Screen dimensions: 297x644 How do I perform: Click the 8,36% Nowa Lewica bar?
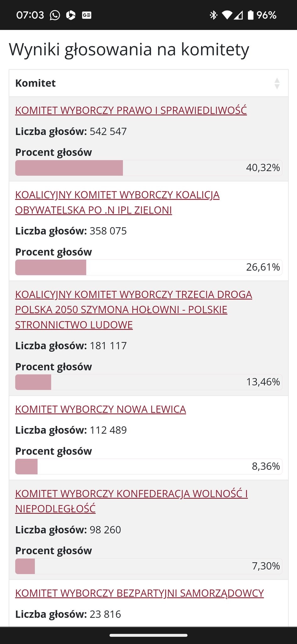pos(149,466)
